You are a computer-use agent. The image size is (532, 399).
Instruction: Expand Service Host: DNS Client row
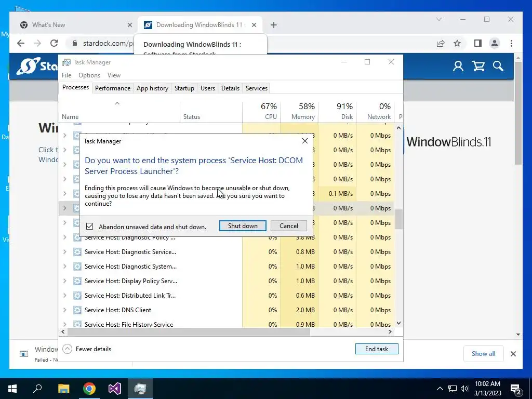[64, 310]
